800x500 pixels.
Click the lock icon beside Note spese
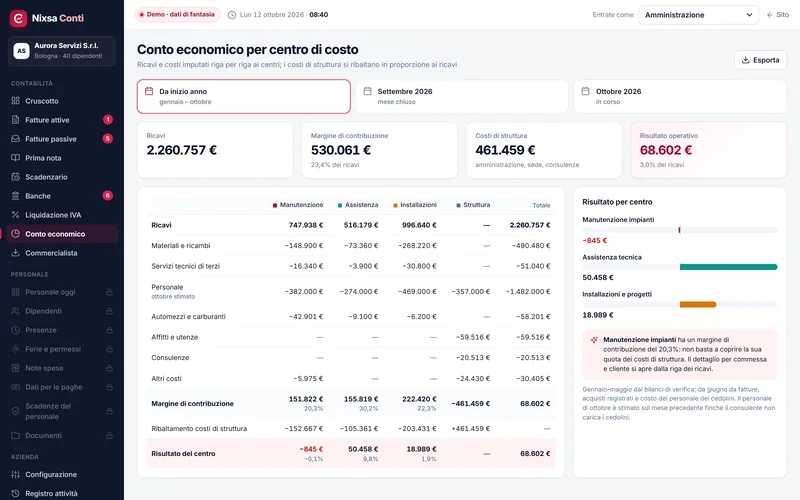[x=109, y=368]
